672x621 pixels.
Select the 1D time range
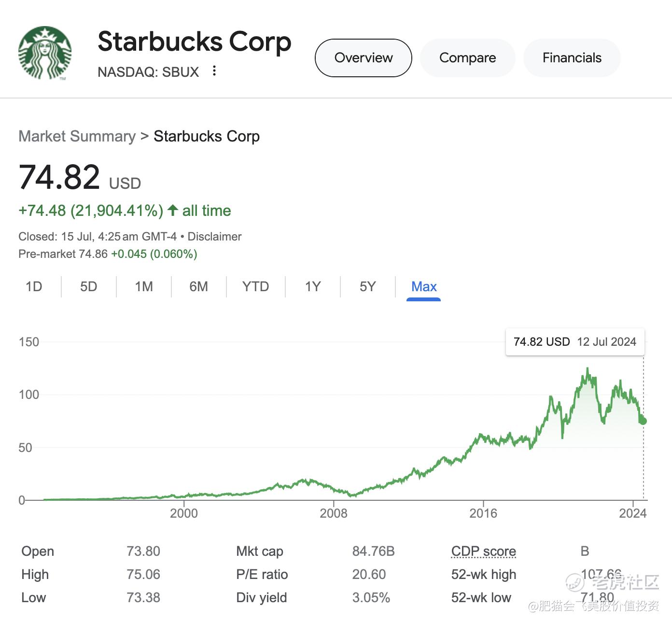click(x=34, y=287)
